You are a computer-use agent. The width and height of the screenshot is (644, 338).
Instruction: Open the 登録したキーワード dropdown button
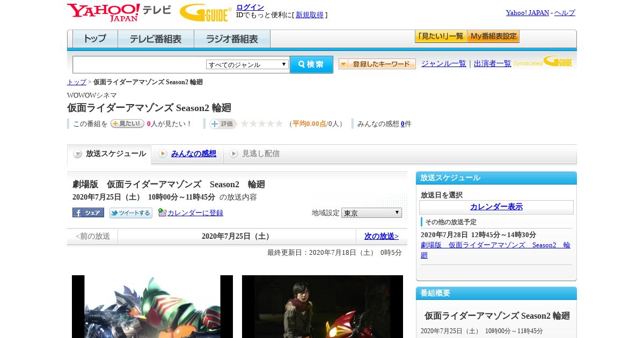click(x=377, y=64)
